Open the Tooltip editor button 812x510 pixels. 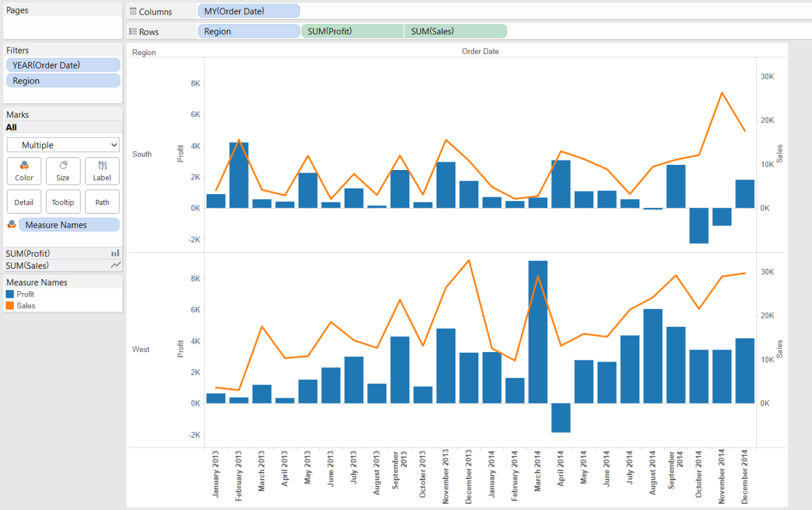[x=63, y=202]
